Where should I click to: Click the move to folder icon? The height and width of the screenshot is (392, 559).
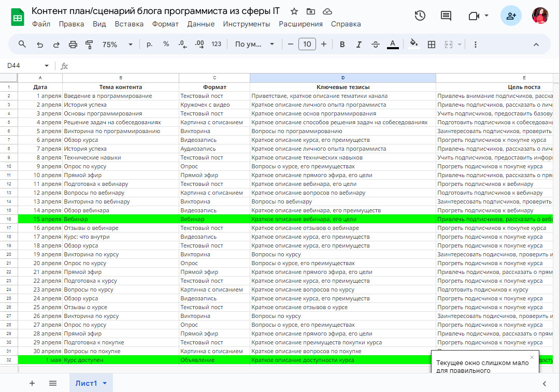(x=311, y=11)
